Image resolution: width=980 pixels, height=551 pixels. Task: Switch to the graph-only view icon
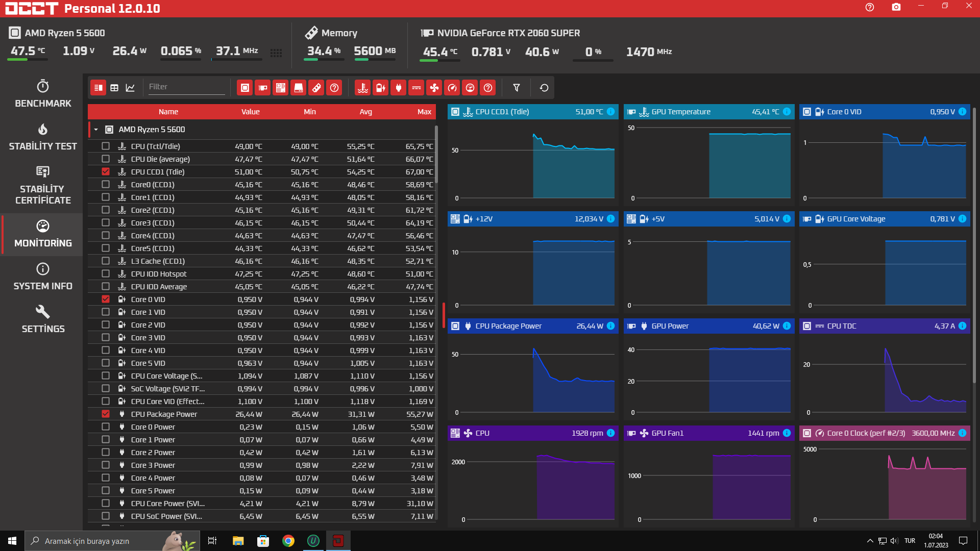click(x=130, y=88)
